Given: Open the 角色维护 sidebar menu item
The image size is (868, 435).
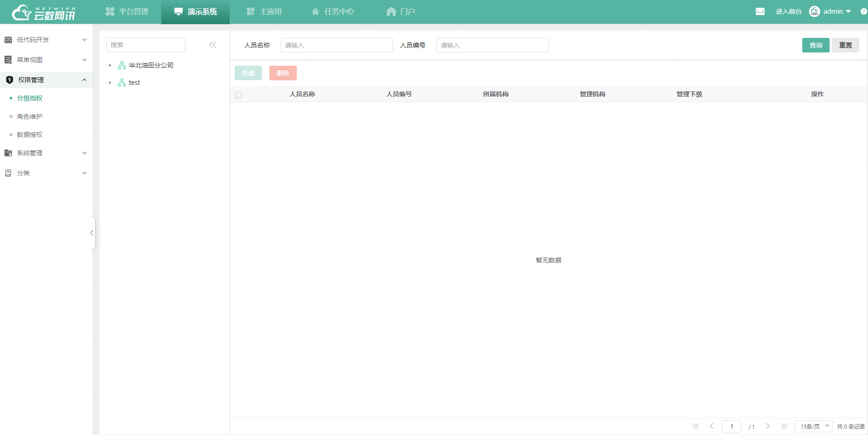Looking at the screenshot, I should 30,116.
